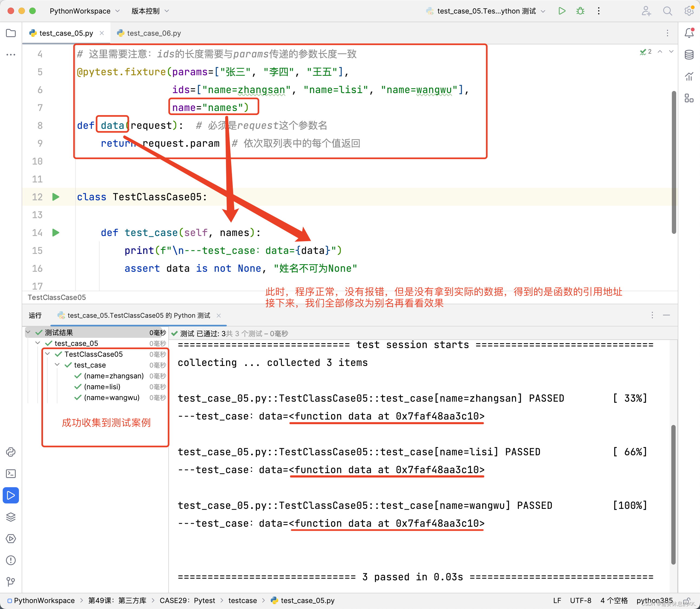Click the UTF-8 encoding in status bar
The image size is (700, 609).
point(580,601)
